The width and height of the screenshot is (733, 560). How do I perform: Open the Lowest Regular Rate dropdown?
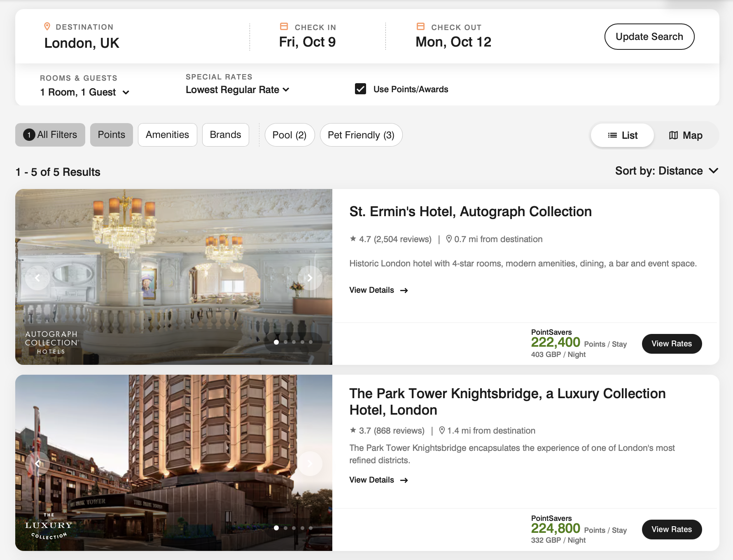(238, 90)
